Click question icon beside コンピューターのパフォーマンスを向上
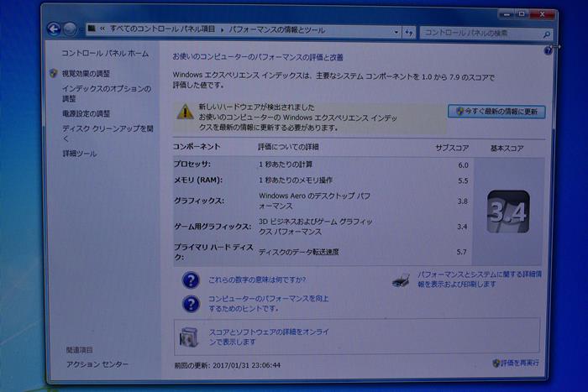This screenshot has height=392, width=588. (x=191, y=304)
